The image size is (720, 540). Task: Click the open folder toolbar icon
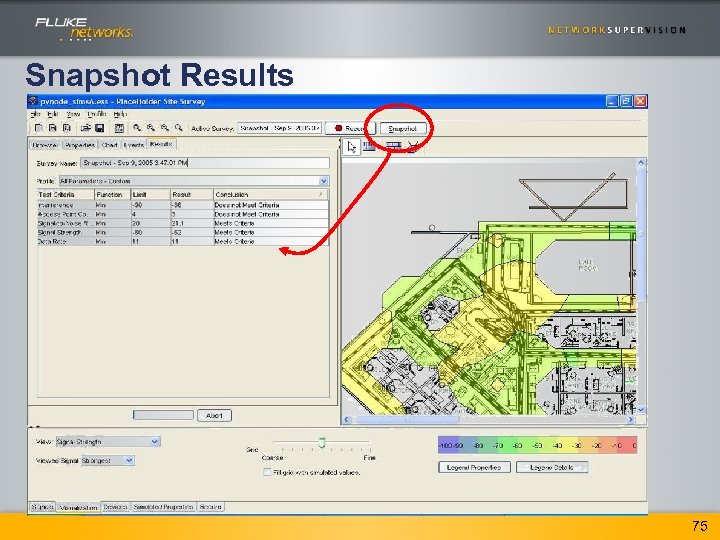click(x=85, y=128)
